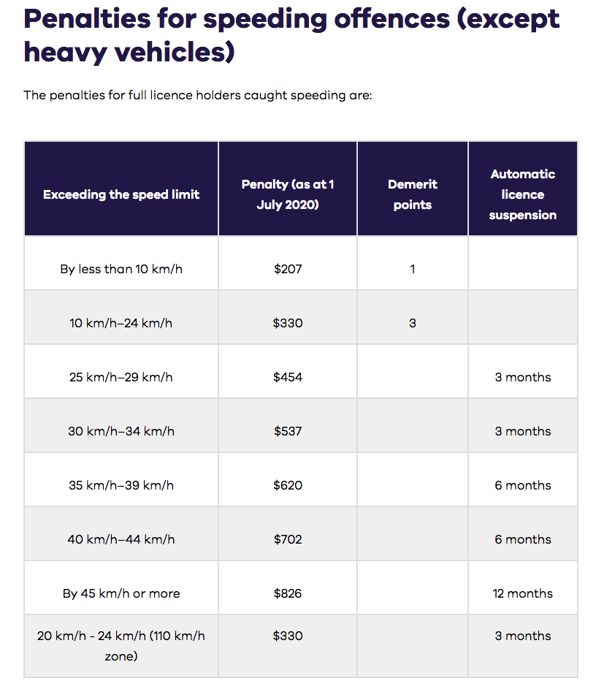Viewport: 596px width, 700px height.
Task: Click the '12 months' suspension cell
Action: pyautogui.click(x=523, y=593)
